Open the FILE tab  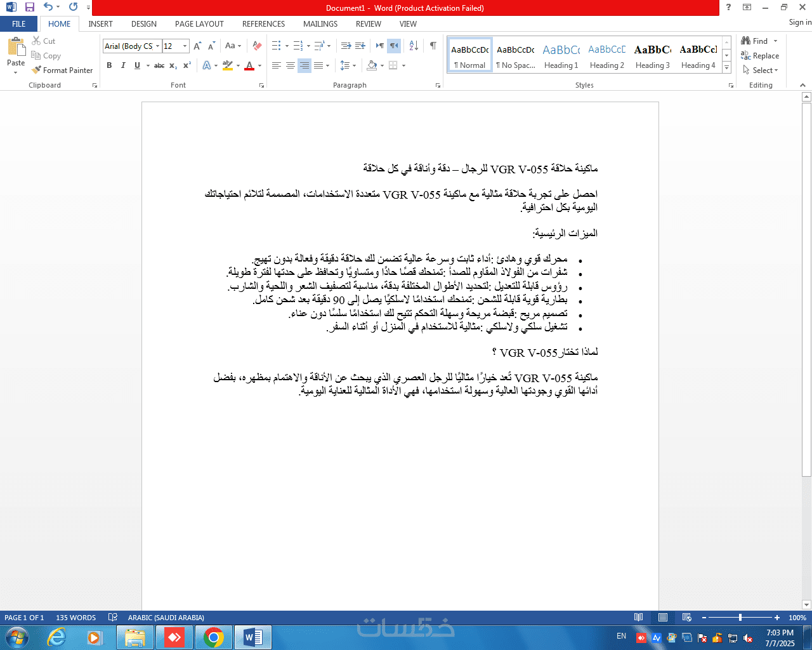point(19,24)
